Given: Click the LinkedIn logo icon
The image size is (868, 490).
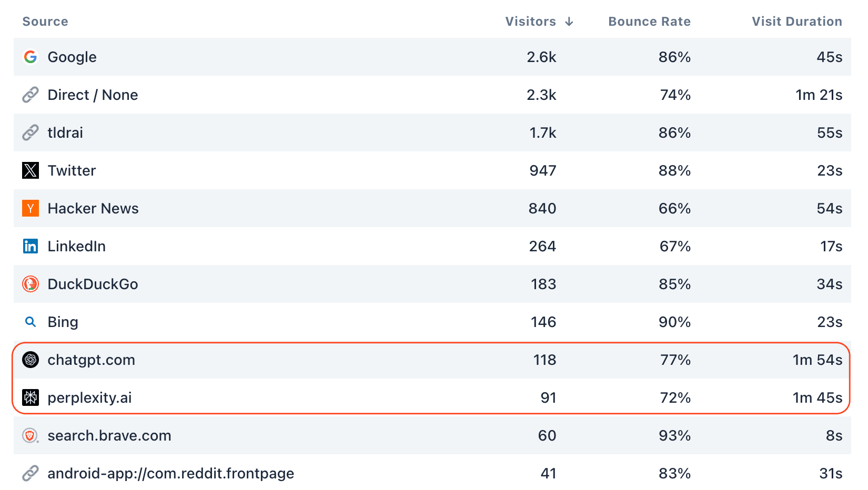Looking at the screenshot, I should click(31, 246).
